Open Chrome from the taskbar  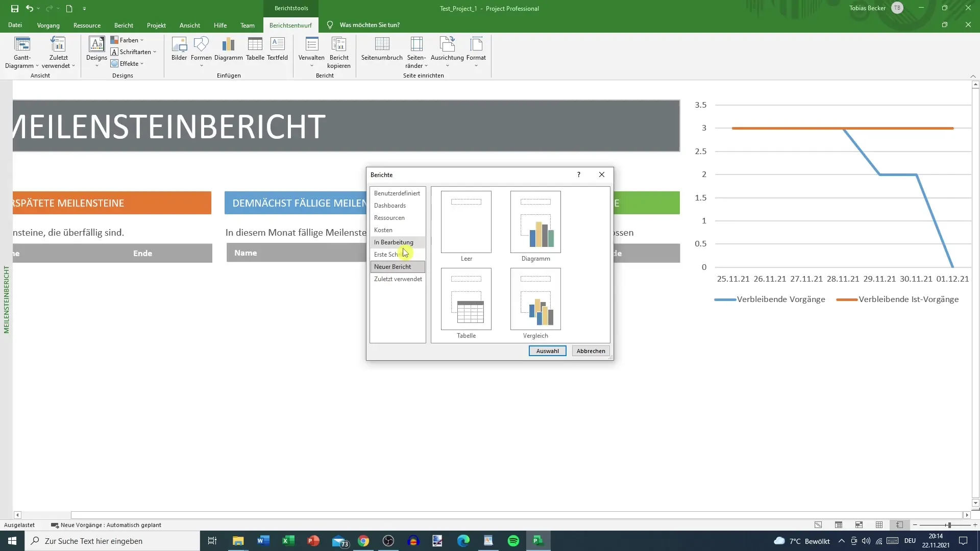click(363, 541)
